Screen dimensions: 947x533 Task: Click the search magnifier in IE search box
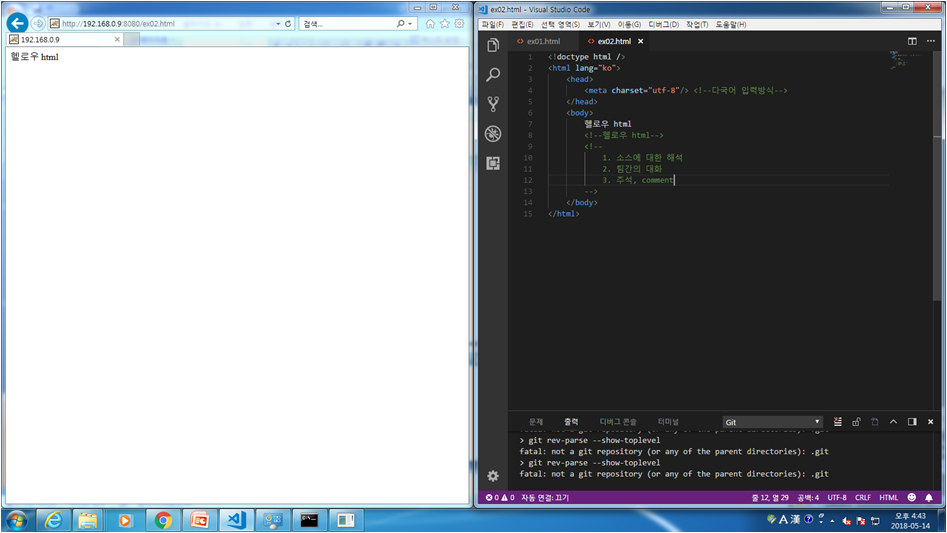point(400,24)
